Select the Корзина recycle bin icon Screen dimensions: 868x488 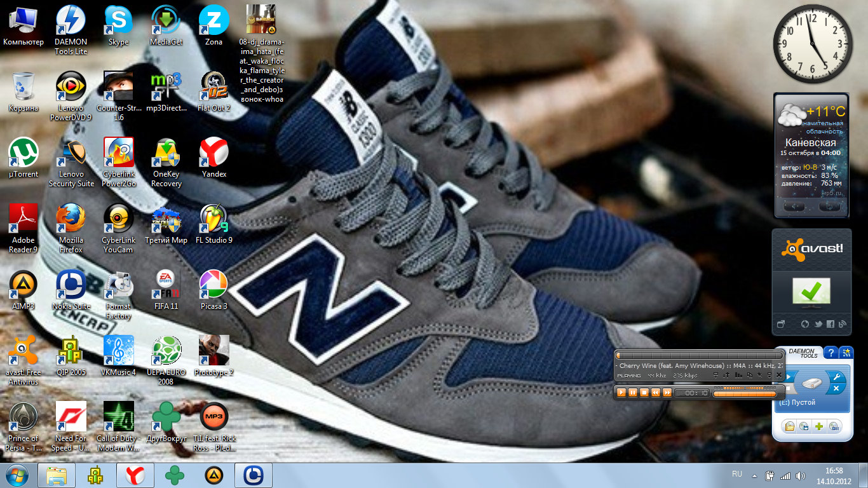point(24,92)
